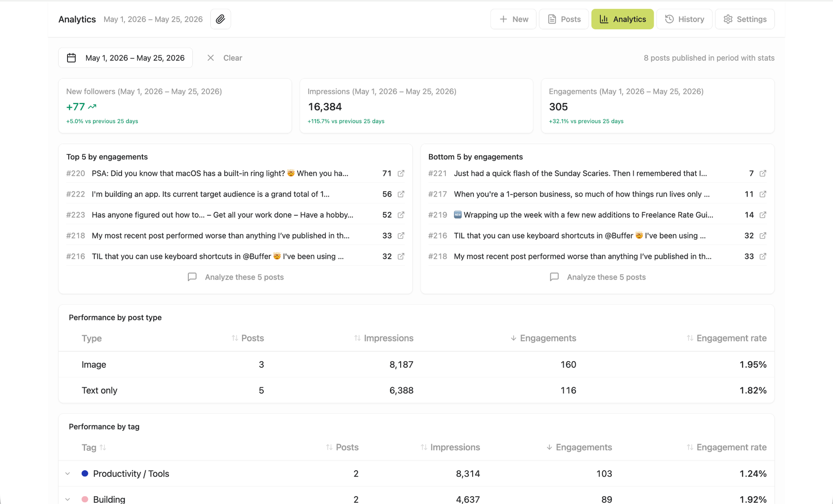
Task: Open external link for #216 in Bottom 5
Action: coord(763,236)
